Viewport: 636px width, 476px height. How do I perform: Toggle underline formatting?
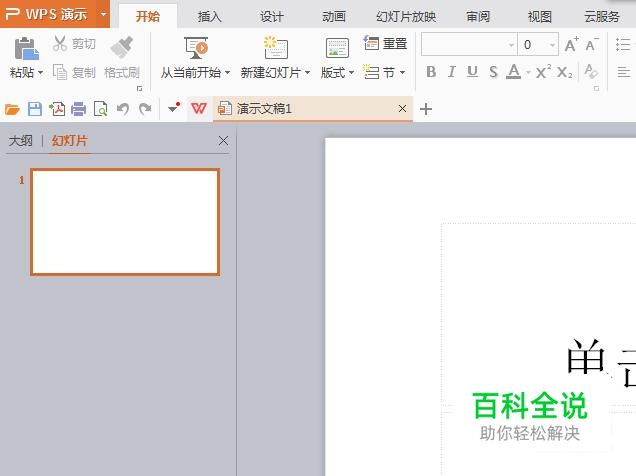click(472, 72)
